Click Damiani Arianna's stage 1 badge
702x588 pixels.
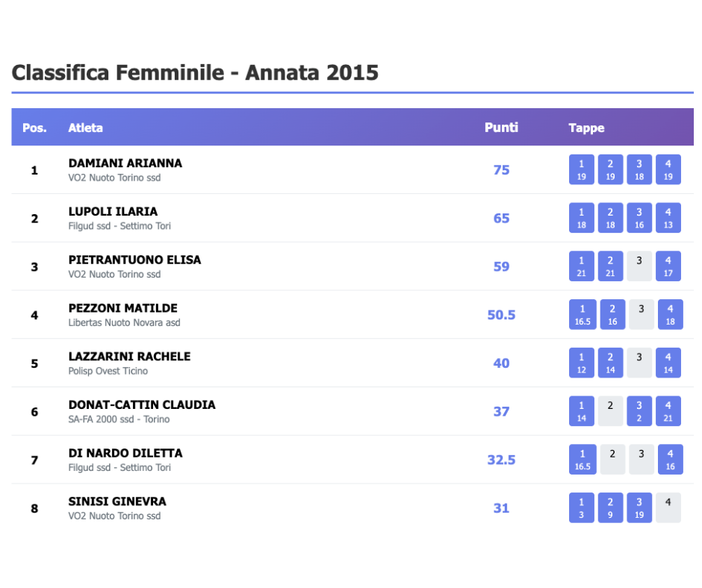[582, 169]
